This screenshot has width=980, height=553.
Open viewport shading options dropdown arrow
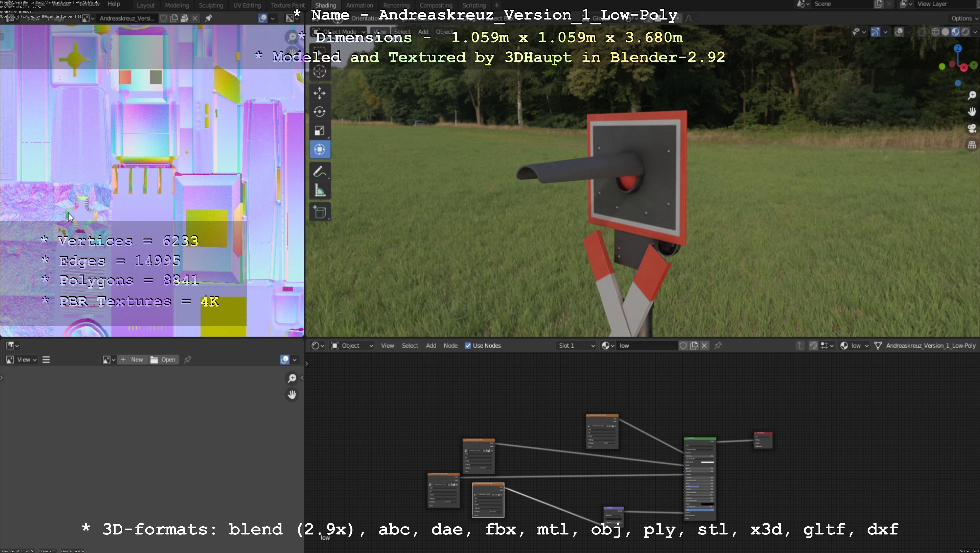point(975,32)
